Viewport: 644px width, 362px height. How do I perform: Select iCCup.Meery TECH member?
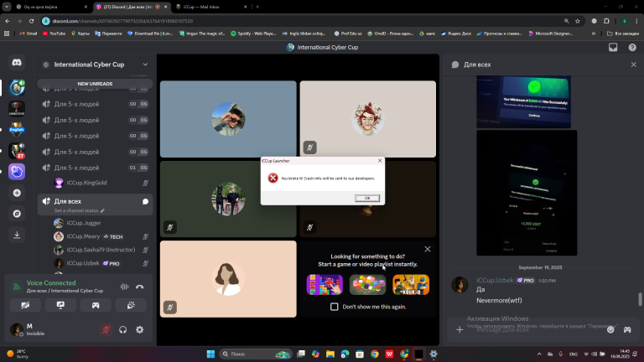tap(101, 236)
